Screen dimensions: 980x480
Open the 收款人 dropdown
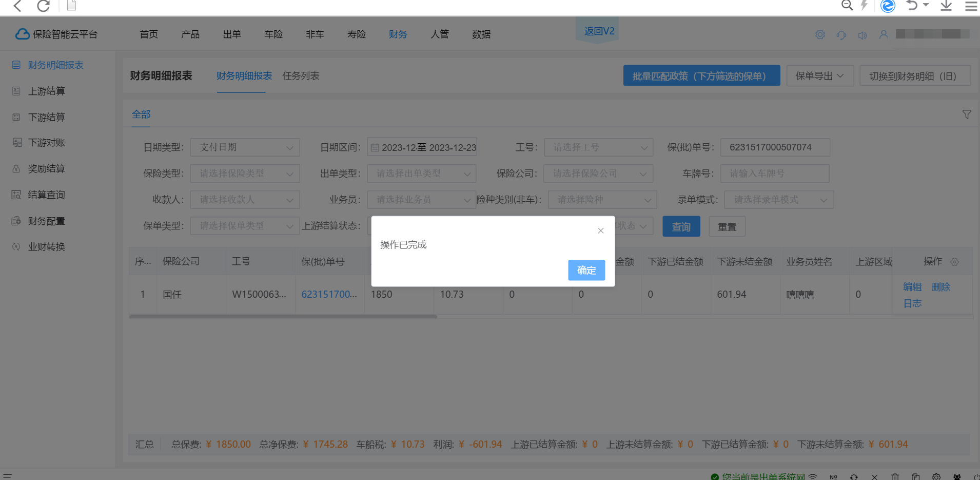coord(245,200)
